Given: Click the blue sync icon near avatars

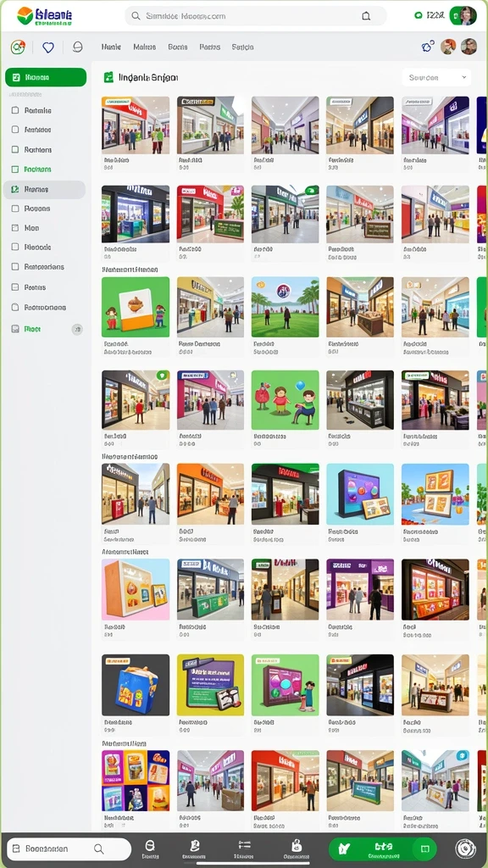Looking at the screenshot, I should (427, 47).
